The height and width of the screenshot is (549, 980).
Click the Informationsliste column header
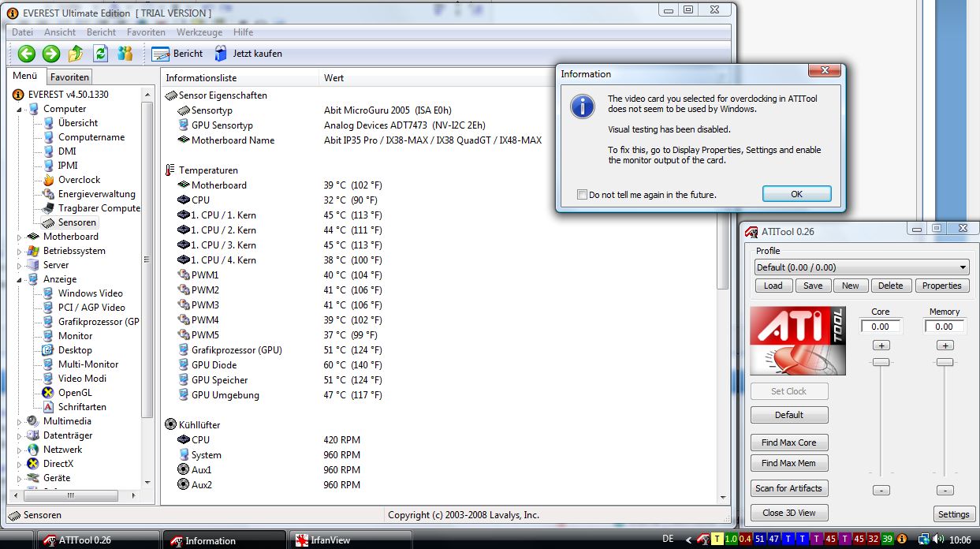click(240, 78)
